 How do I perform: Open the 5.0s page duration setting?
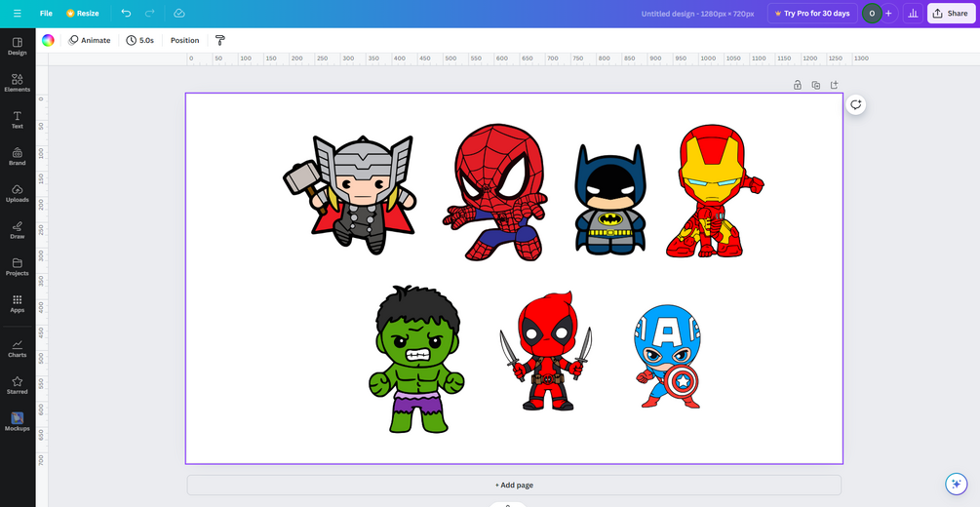(140, 40)
